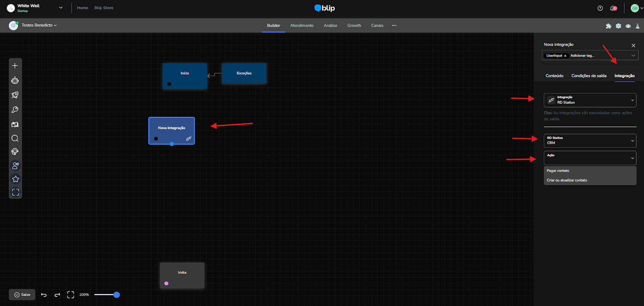
Task: Open the Atendimento menu tab
Action: coord(301,25)
